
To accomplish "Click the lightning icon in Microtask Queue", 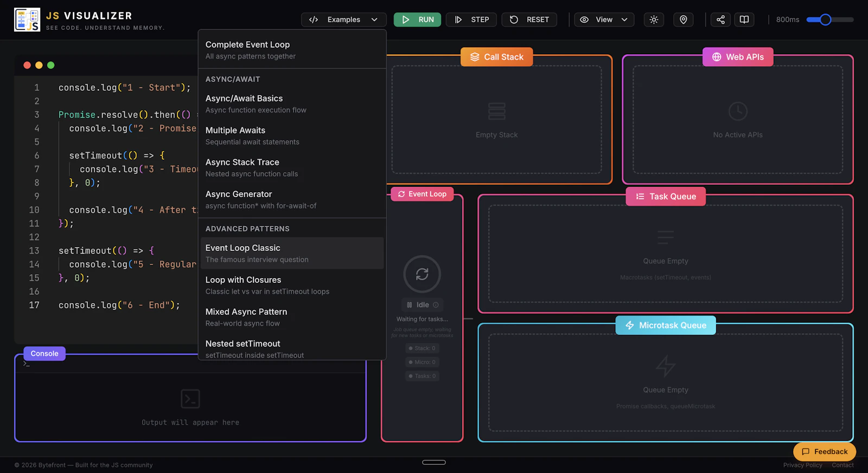I will tap(666, 366).
